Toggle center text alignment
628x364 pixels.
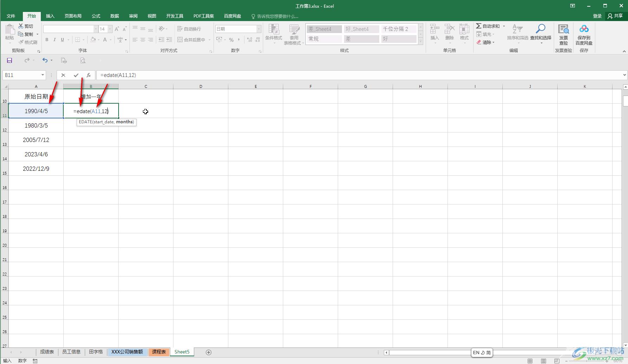[143, 40]
